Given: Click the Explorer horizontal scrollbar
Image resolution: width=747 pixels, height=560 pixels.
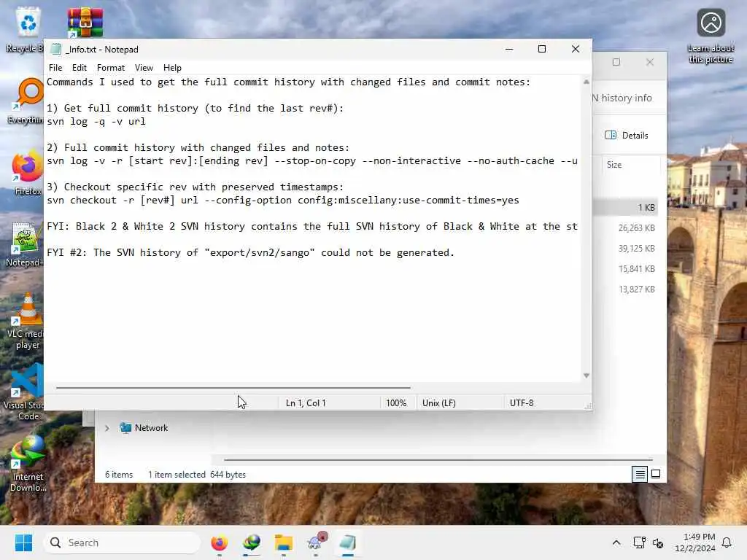Looking at the screenshot, I should point(438,460).
